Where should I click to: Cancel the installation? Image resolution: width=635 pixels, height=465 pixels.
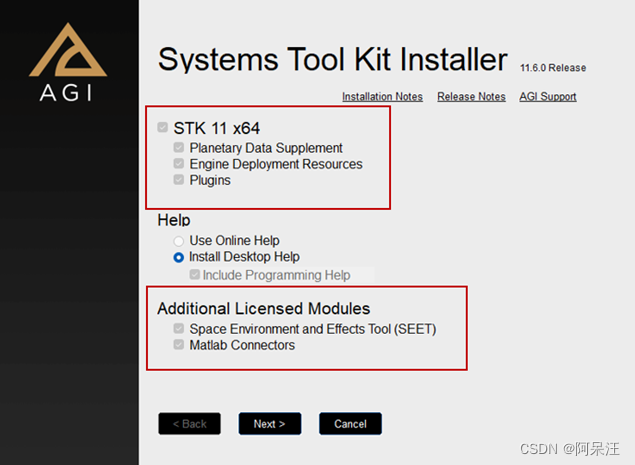(x=350, y=424)
